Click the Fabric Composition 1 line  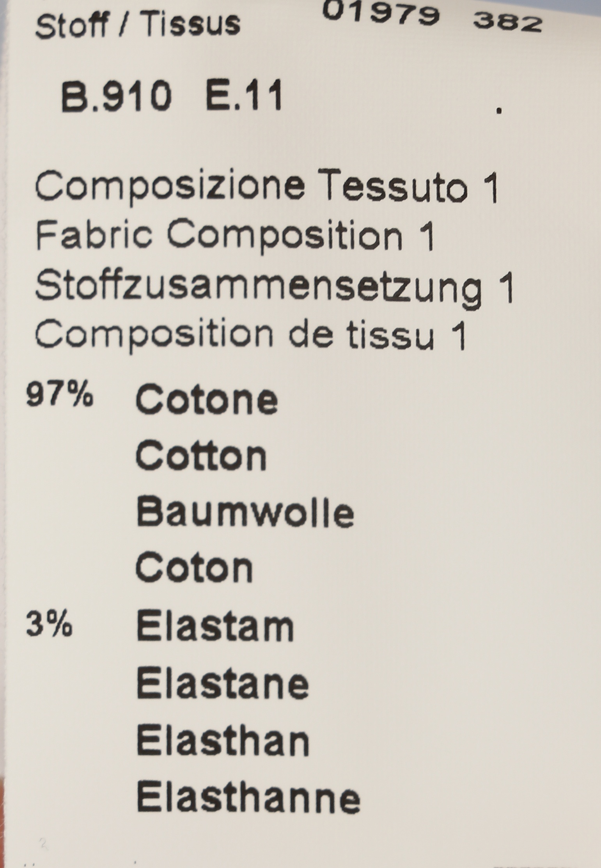coord(235,234)
